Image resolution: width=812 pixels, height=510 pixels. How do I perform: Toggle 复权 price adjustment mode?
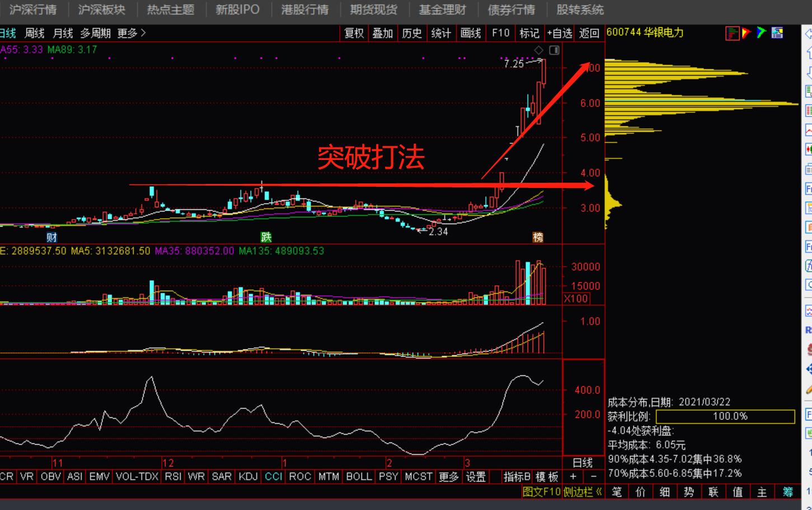tap(355, 34)
